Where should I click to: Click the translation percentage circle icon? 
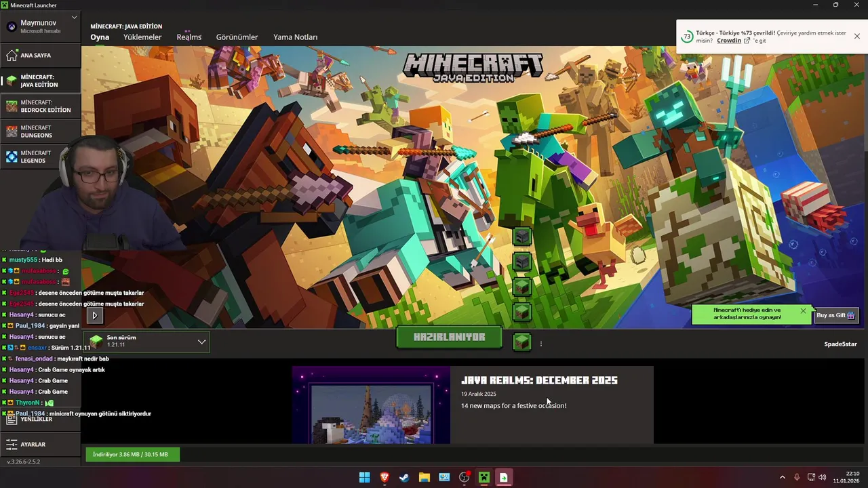[x=687, y=37]
